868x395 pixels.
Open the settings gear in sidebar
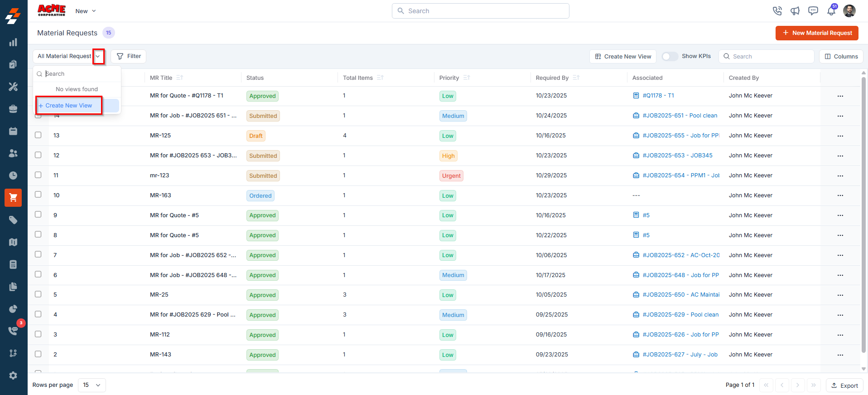tap(13, 375)
